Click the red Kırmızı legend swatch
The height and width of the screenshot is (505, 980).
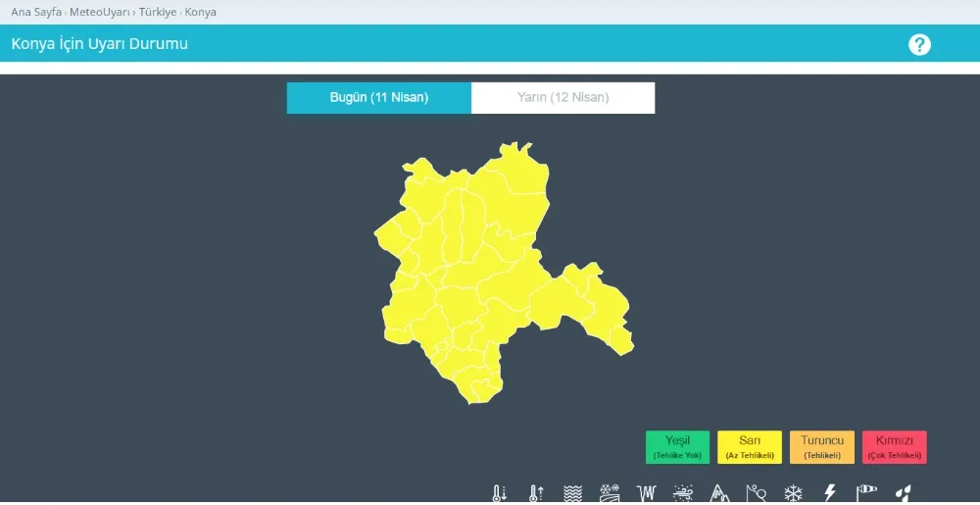pos(894,447)
